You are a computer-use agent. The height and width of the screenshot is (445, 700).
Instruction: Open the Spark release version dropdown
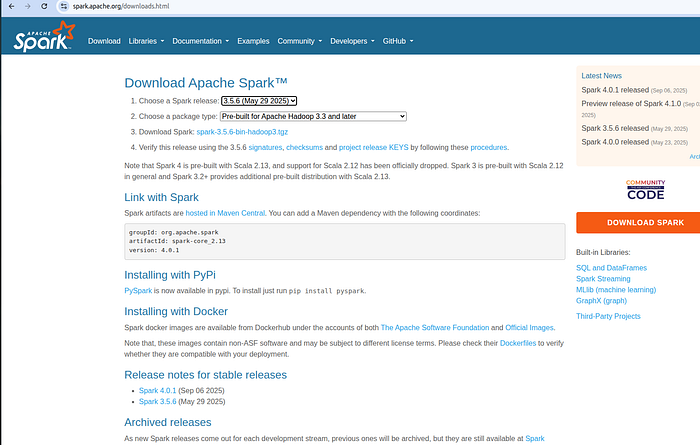pyautogui.click(x=259, y=101)
